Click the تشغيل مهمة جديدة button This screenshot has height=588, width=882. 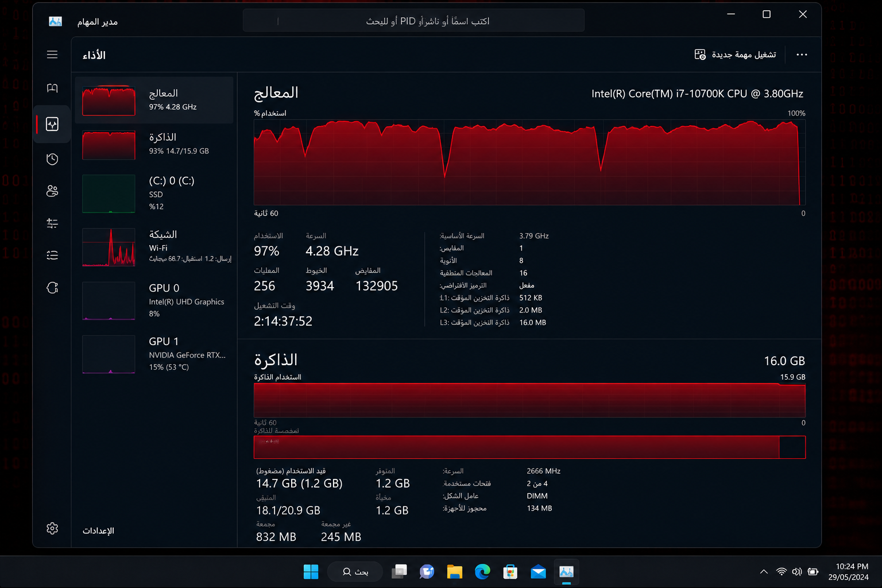pos(736,55)
